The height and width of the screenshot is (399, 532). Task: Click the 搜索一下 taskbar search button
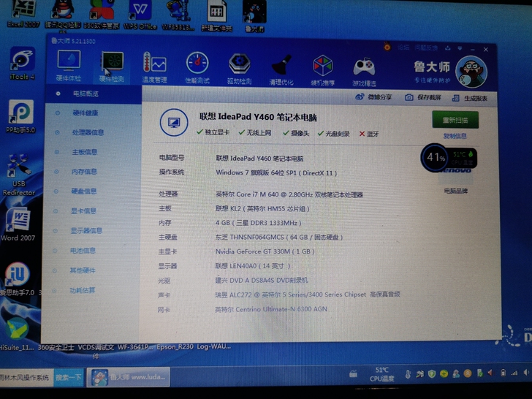coord(69,377)
